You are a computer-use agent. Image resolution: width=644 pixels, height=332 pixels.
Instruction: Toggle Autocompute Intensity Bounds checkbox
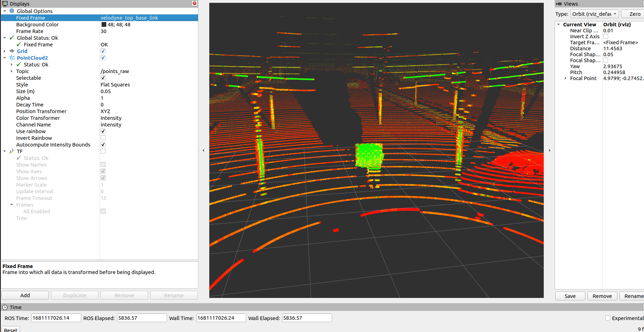[103, 144]
